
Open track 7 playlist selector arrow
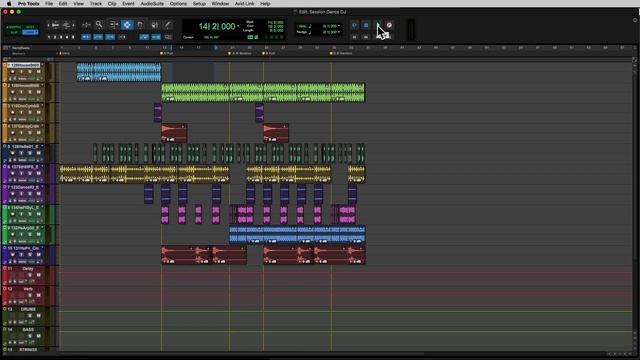point(42,187)
